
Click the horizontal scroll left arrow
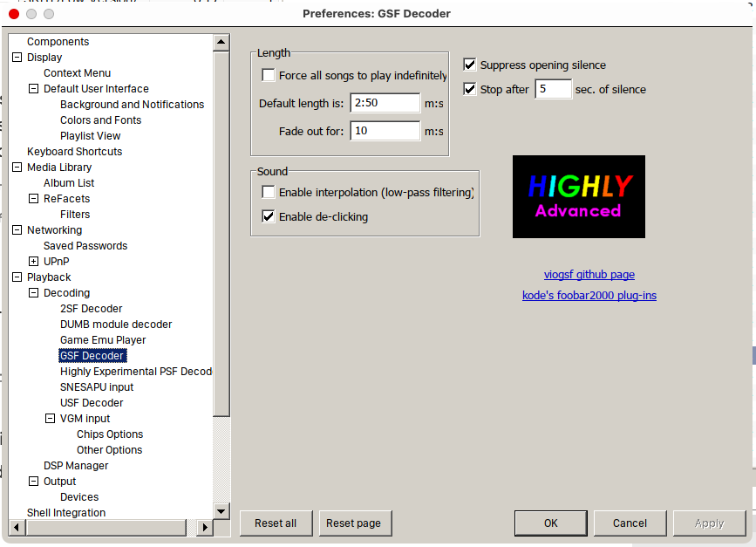[x=17, y=527]
